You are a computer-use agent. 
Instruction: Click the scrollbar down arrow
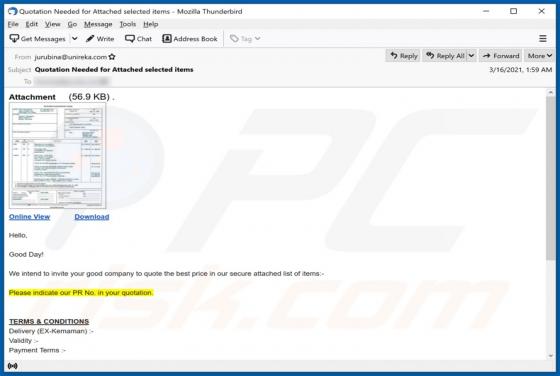pyautogui.click(x=550, y=356)
